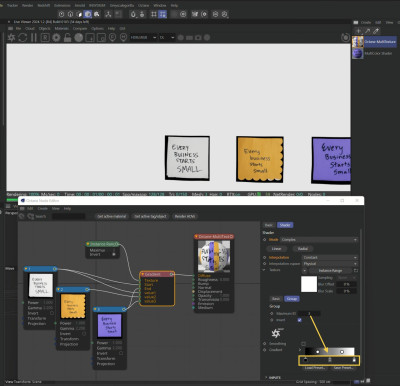Click the Octane send-scene icon in Live Viewer
Image resolution: width=400 pixels, height=386 pixels.
pos(11,37)
